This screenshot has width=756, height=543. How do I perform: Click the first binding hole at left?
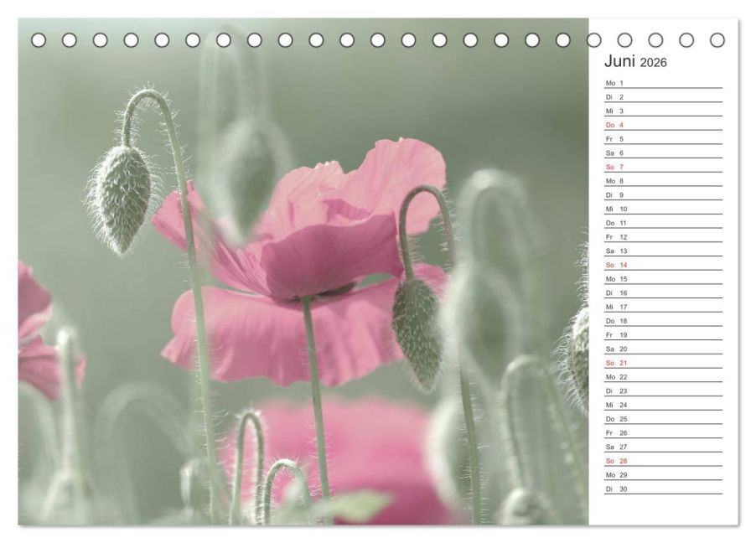[x=39, y=40]
